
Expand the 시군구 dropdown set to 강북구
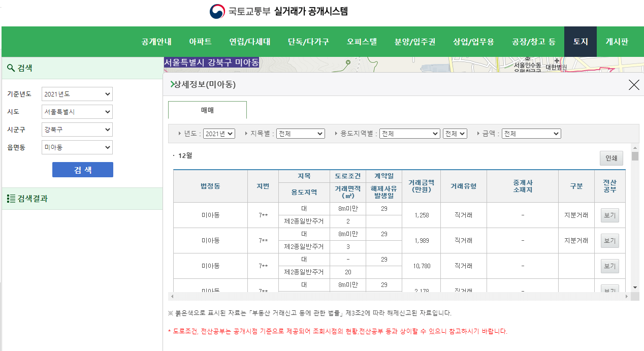tap(77, 129)
